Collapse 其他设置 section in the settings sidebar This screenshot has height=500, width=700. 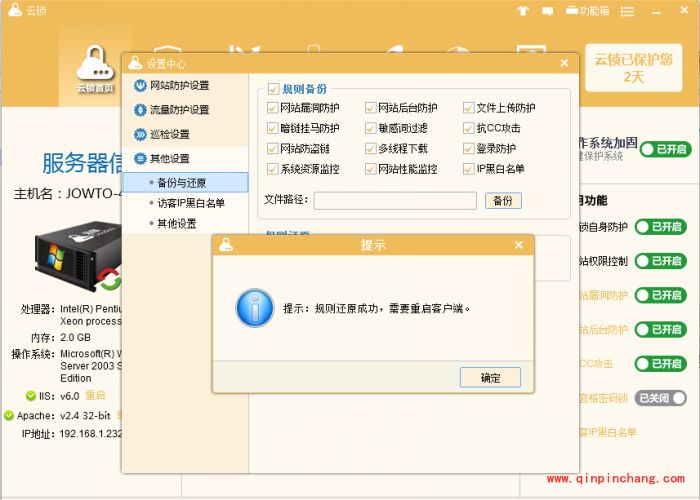point(185,158)
